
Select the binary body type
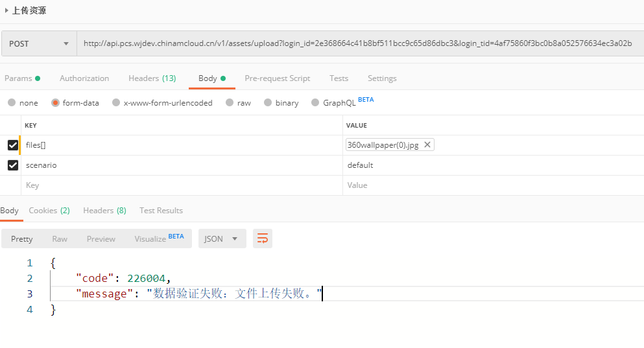(268, 102)
